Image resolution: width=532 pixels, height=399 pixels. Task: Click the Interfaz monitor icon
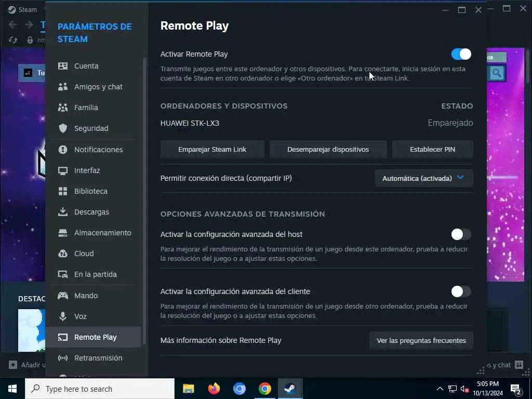(63, 170)
